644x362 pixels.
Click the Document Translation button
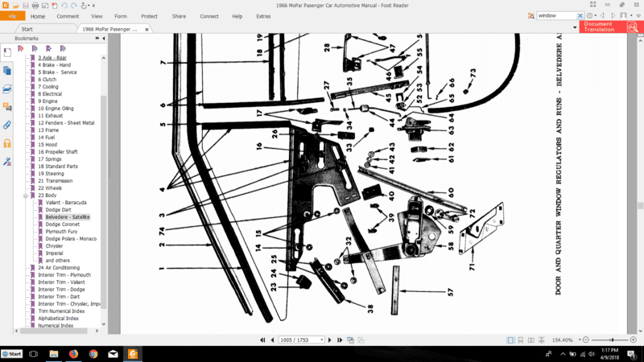pos(609,27)
